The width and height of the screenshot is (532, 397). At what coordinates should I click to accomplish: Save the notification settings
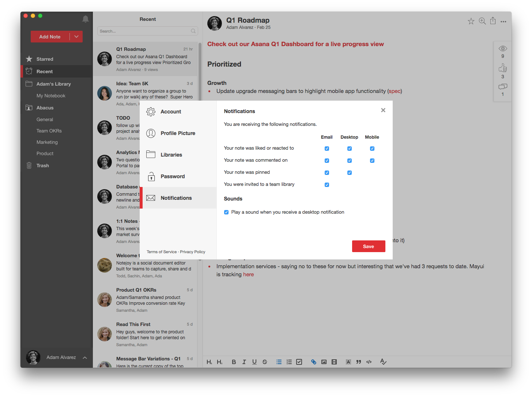click(368, 246)
